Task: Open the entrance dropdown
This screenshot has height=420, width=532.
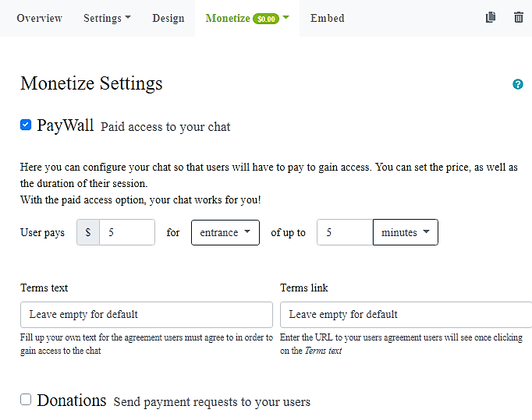Action: [x=225, y=232]
